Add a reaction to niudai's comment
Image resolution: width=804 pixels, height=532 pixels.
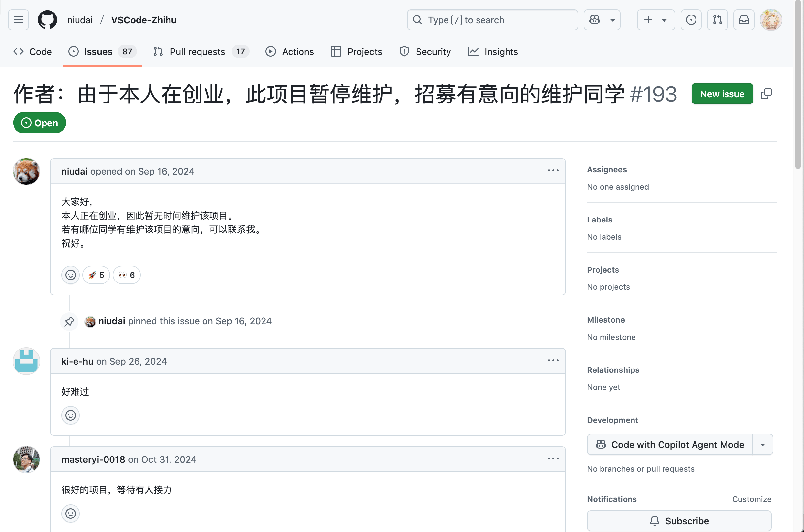point(70,275)
